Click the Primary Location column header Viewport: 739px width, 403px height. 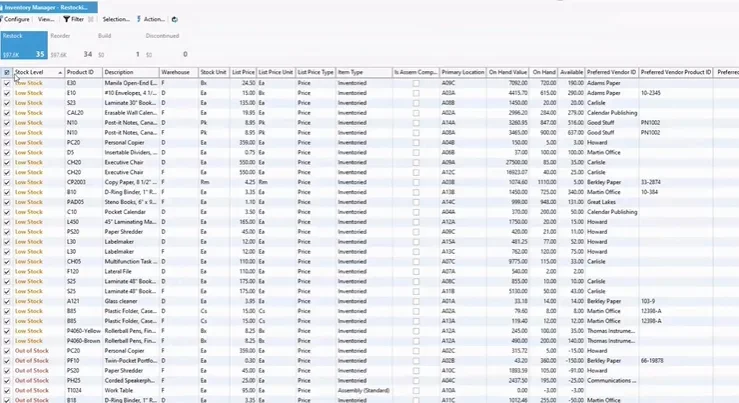coord(463,72)
